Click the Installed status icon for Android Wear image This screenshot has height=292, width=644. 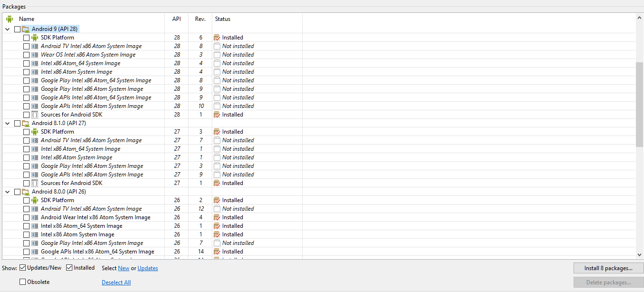[217, 217]
